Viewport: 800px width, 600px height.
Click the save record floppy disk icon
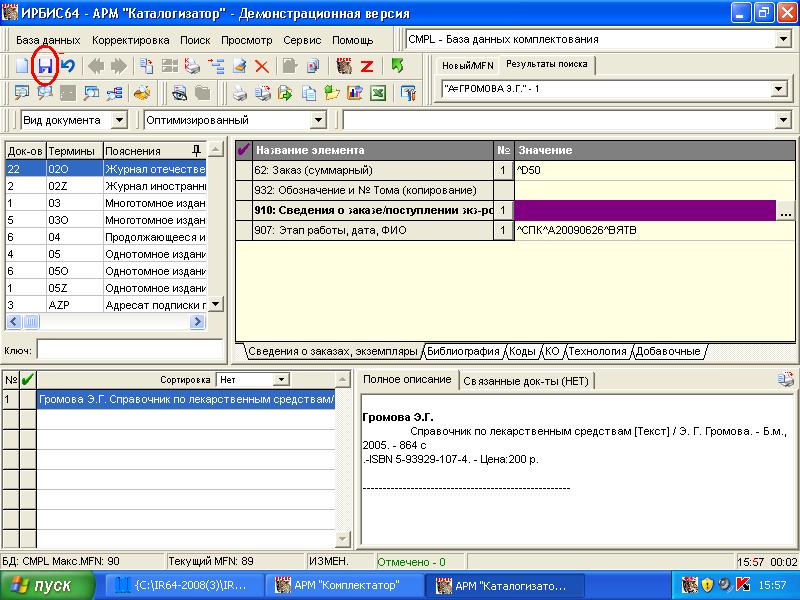44,66
